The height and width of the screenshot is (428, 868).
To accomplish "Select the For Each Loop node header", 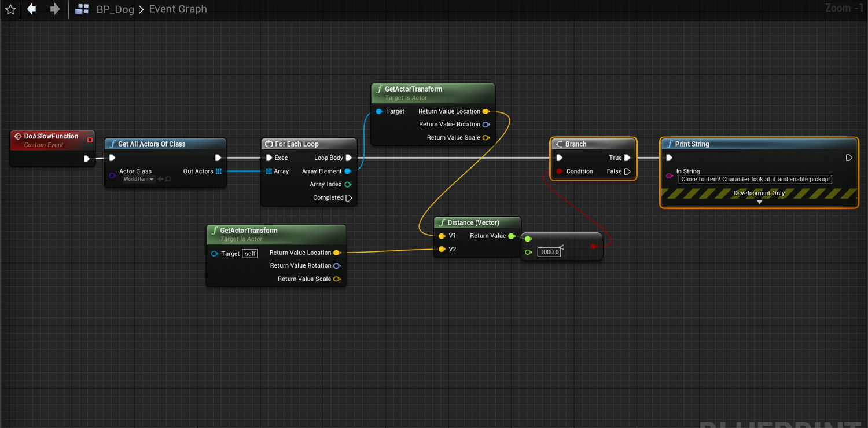I will [309, 144].
